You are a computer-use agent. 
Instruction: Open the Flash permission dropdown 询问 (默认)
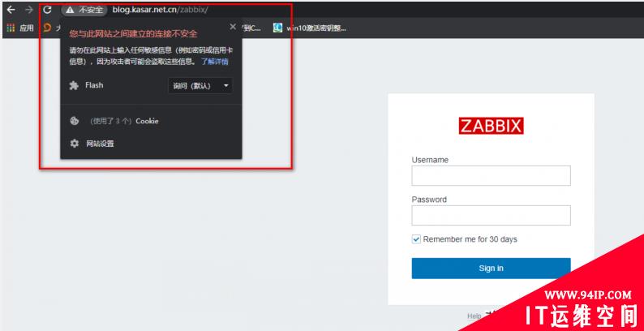pos(200,86)
